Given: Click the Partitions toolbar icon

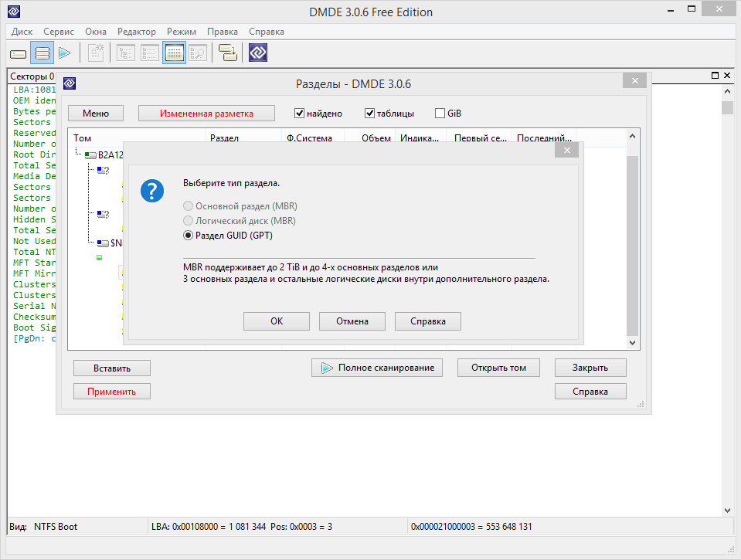Looking at the screenshot, I should [x=42, y=53].
